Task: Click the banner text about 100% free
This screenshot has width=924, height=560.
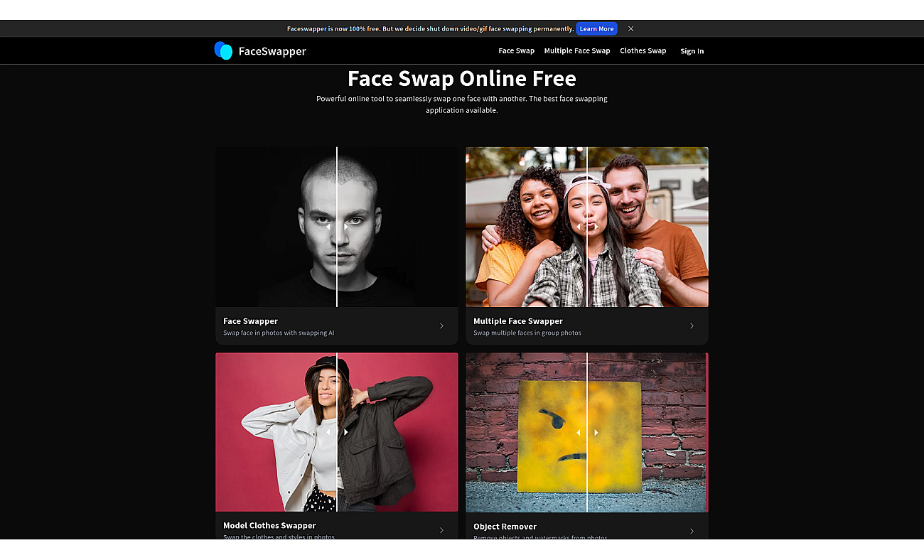Action: [430, 29]
